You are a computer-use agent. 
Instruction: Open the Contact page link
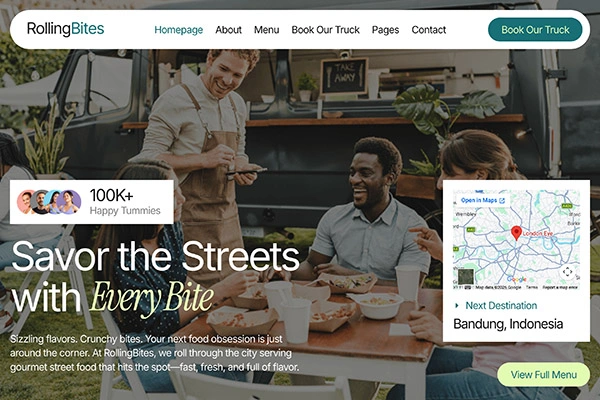[x=429, y=30]
